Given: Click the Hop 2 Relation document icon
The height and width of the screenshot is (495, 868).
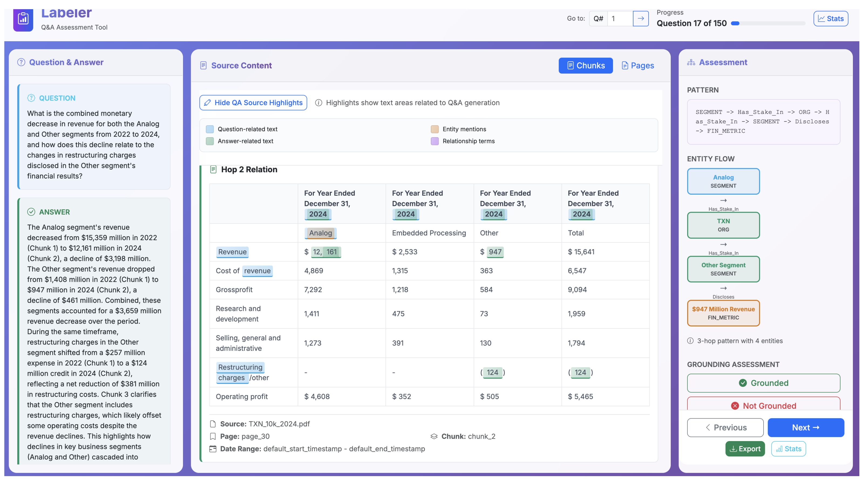Looking at the screenshot, I should pyautogui.click(x=213, y=169).
